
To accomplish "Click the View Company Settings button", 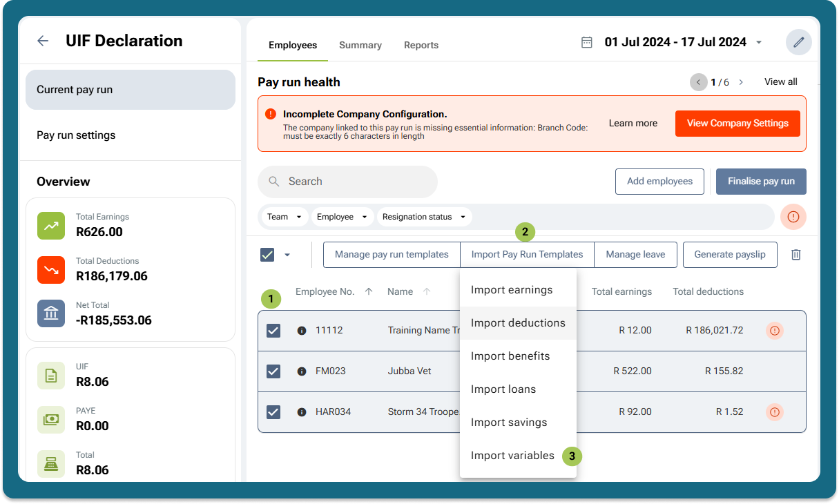I will coord(737,124).
